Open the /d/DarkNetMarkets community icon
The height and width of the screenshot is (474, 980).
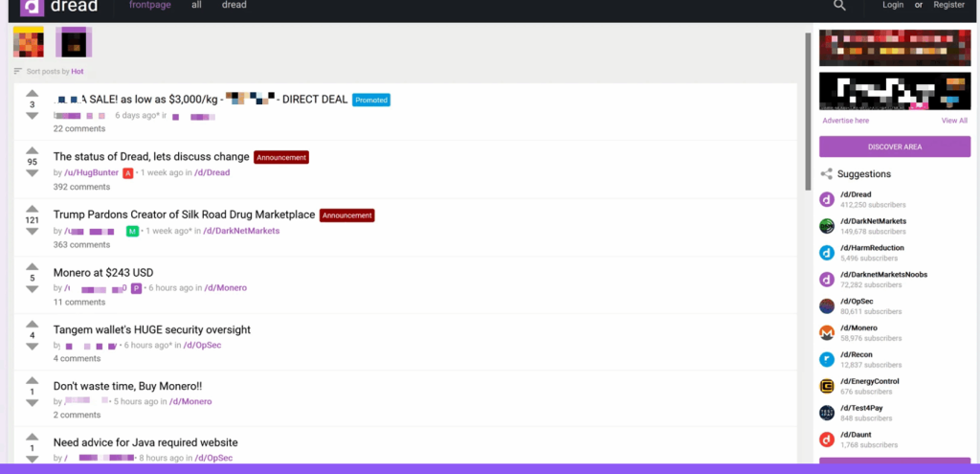(827, 226)
